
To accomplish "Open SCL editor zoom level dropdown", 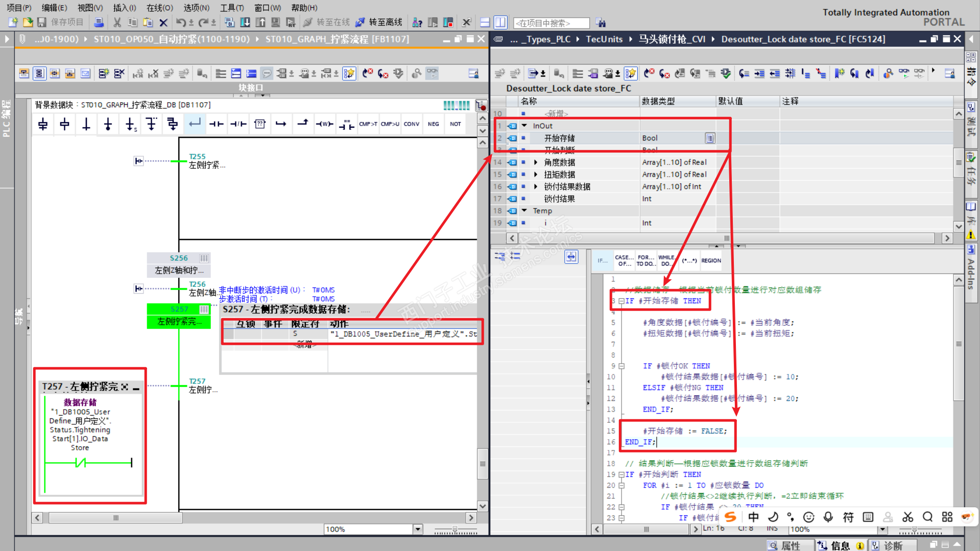I will 882,530.
